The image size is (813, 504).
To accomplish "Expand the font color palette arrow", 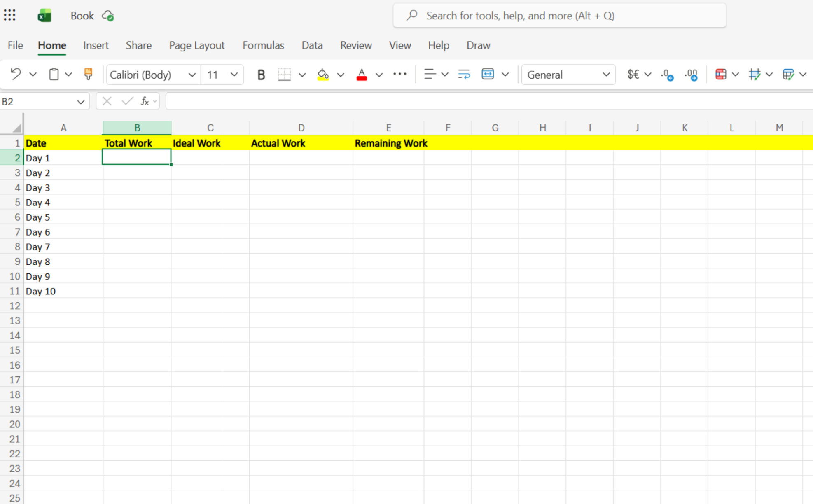I will point(379,75).
